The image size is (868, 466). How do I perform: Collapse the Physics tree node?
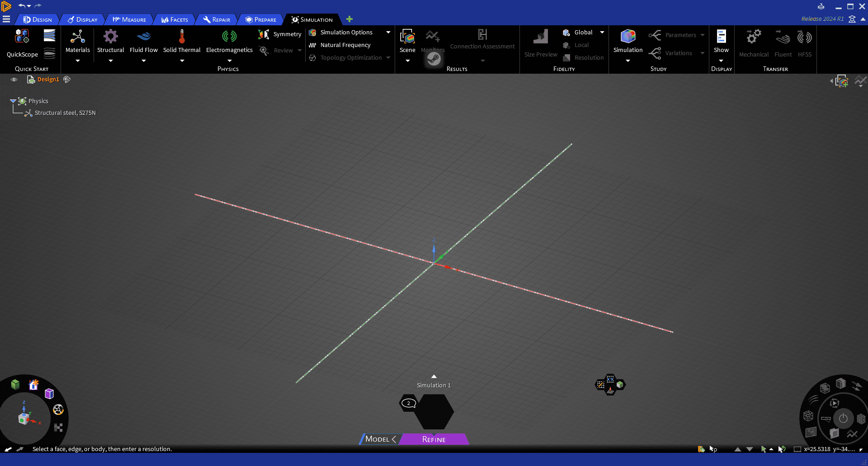pos(13,101)
